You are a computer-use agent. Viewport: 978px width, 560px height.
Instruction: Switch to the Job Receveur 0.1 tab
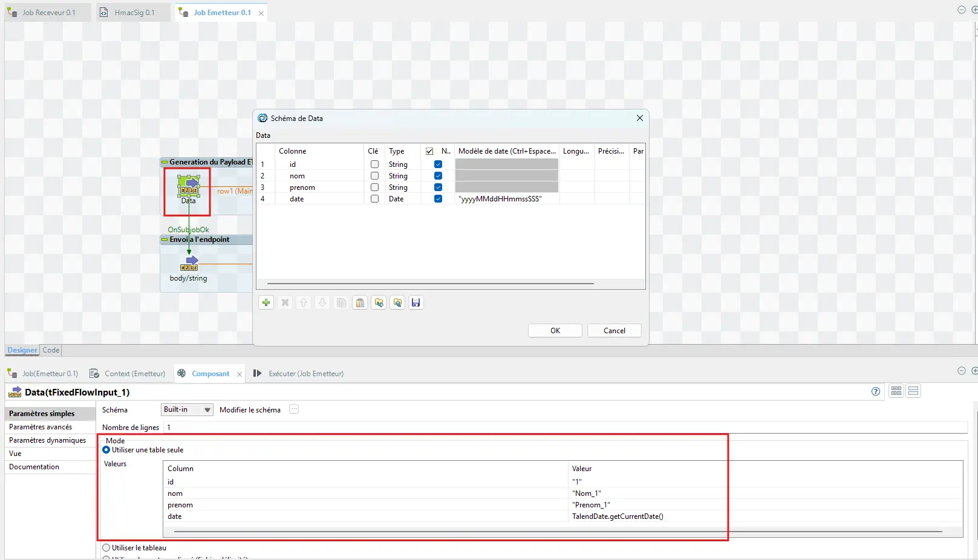pyautogui.click(x=48, y=13)
